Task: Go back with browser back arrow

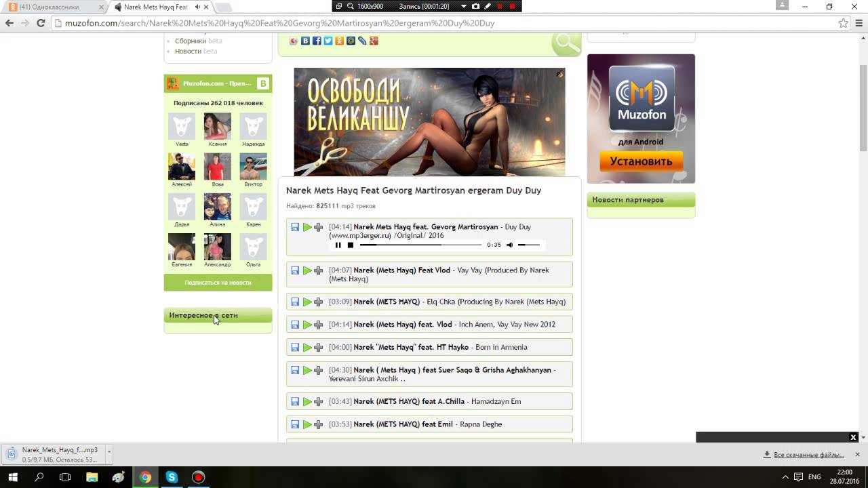Action: tap(9, 23)
